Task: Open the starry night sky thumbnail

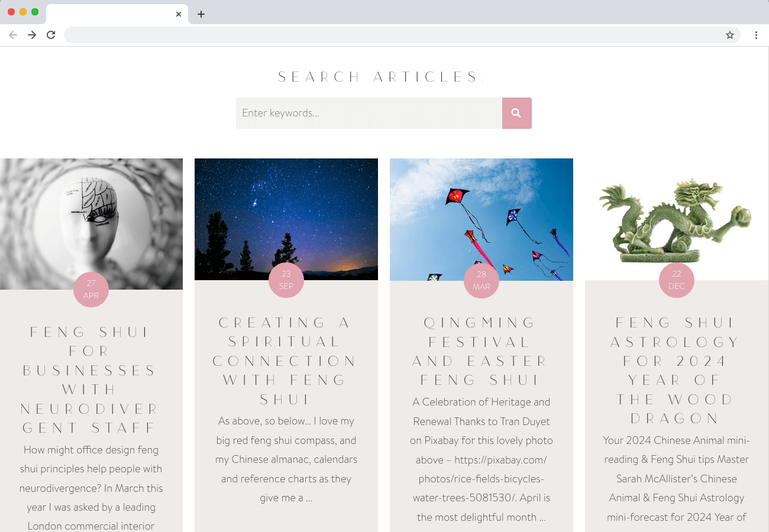Action: click(286, 219)
